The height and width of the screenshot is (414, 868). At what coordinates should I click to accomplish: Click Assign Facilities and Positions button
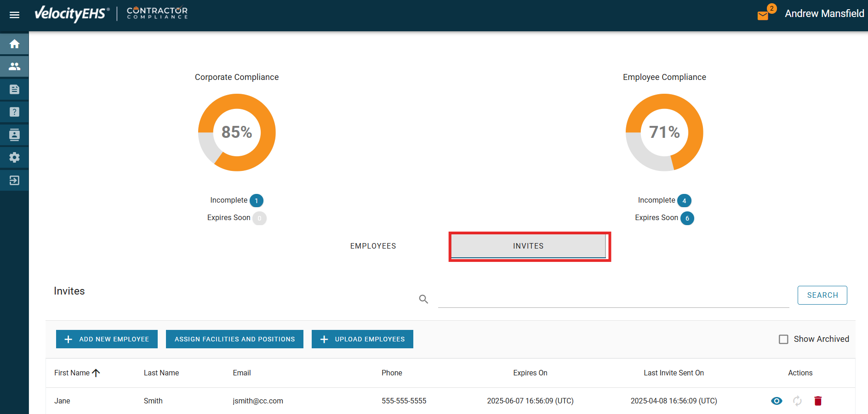(234, 339)
